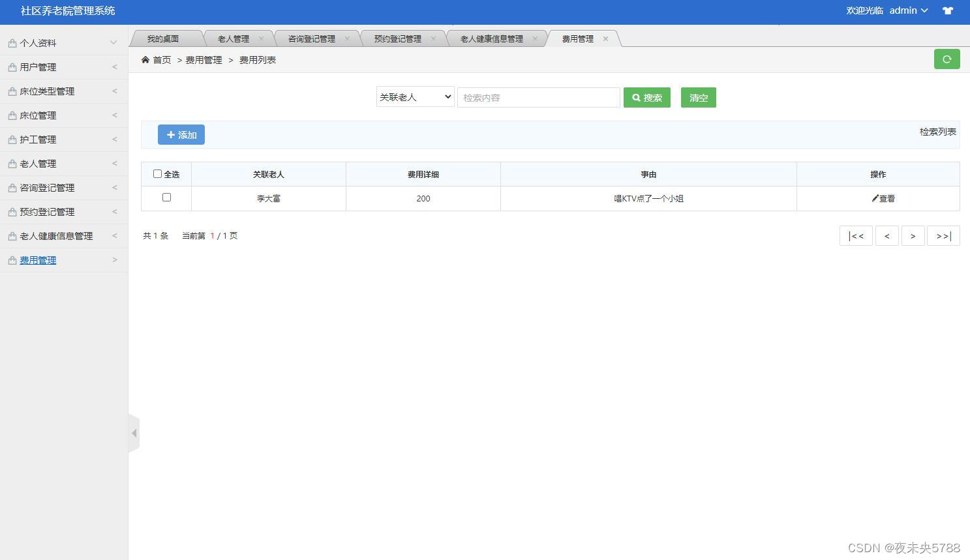
Task: Expand 咨询登记管理 sidebar arrow
Action: (x=115, y=187)
